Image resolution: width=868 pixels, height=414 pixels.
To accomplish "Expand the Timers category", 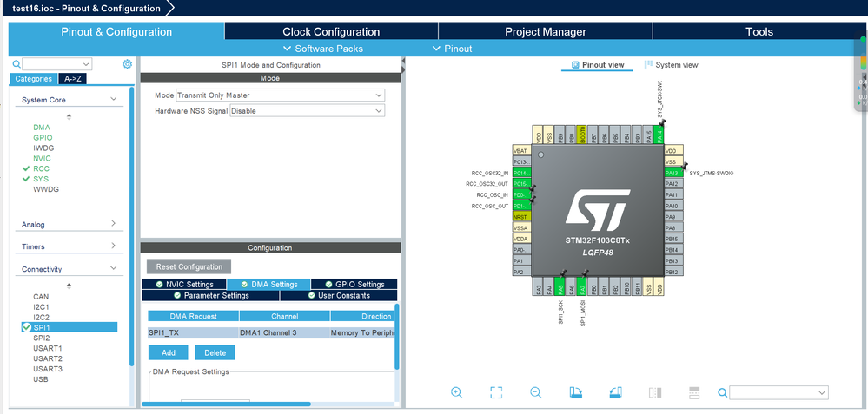I will (x=114, y=246).
